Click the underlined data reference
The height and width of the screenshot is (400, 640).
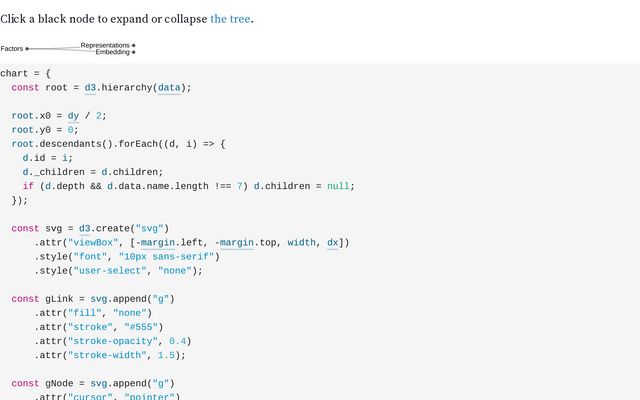click(169, 88)
